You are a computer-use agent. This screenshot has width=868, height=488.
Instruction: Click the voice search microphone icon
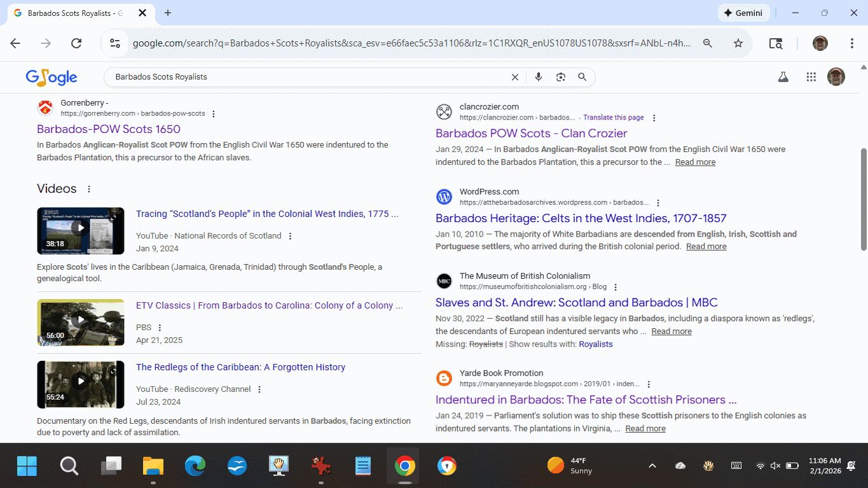click(x=539, y=77)
